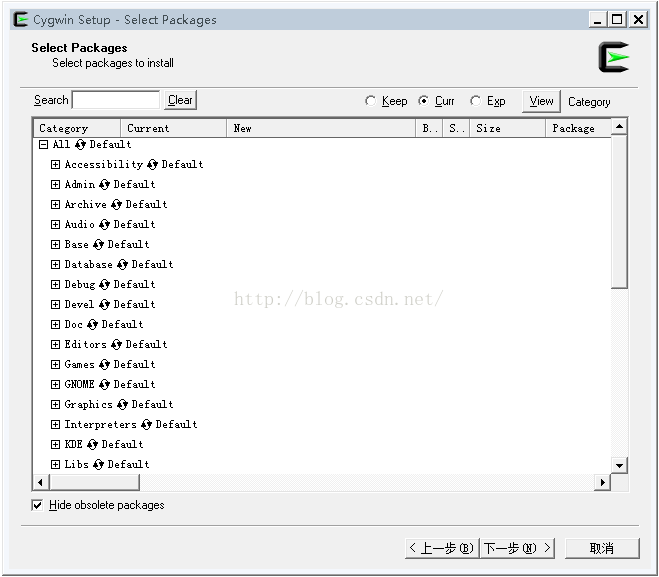Click the cycle icon in KDE row
The width and height of the screenshot is (659, 577).
(x=92, y=445)
